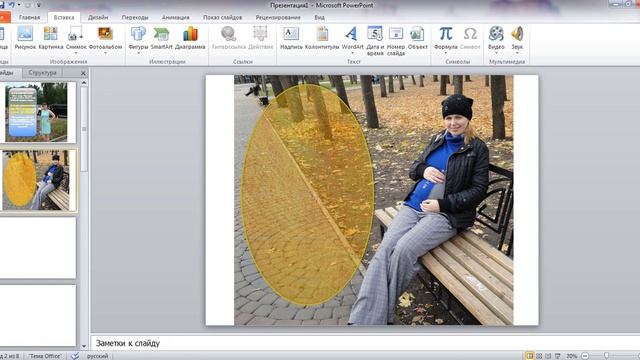Insert Номер слайда slide number
Viewport: 640px width, 360px height.
(396, 40)
